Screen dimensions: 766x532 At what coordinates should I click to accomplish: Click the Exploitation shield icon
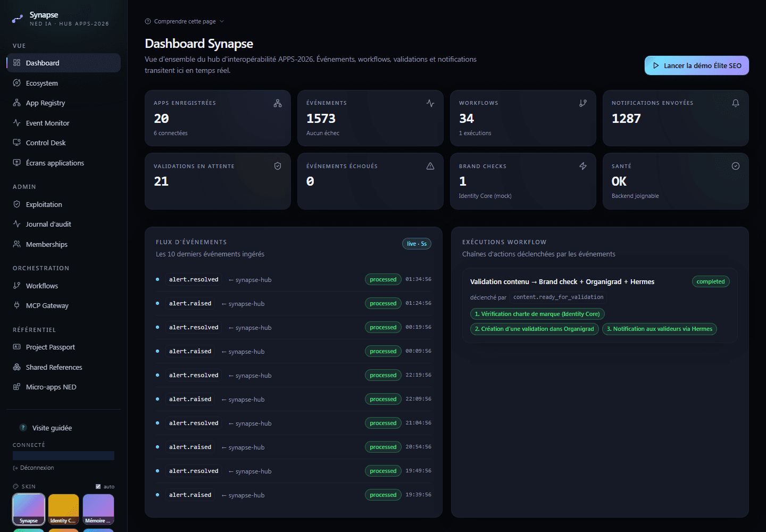point(16,204)
